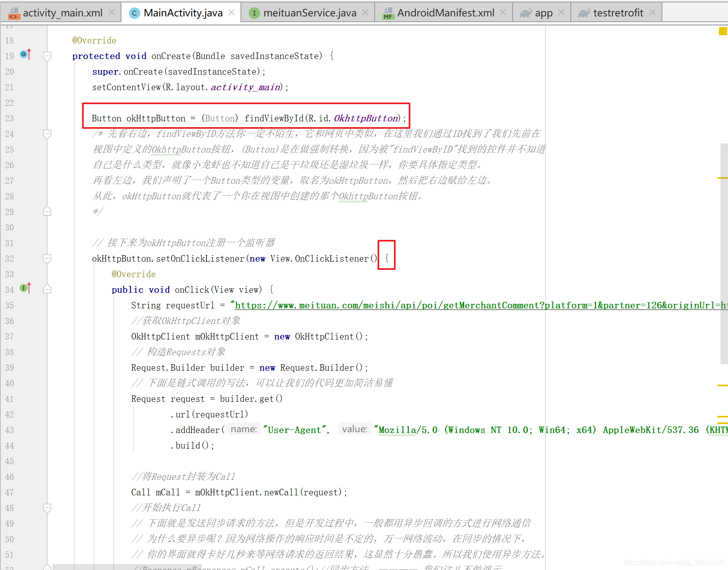Screen dimensions: 728x570
Task: Click the yellow inspection indicator at top right
Action: point(723,31)
